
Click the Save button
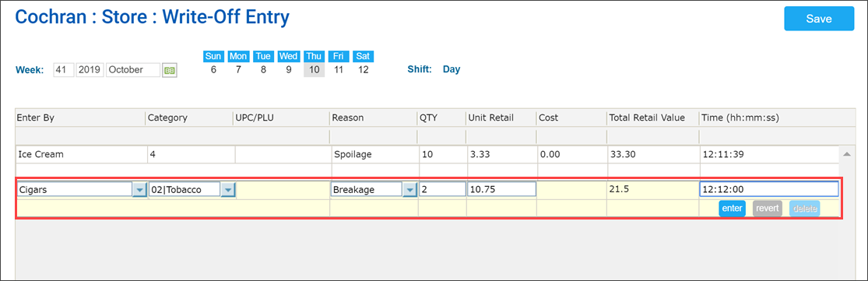[x=819, y=19]
